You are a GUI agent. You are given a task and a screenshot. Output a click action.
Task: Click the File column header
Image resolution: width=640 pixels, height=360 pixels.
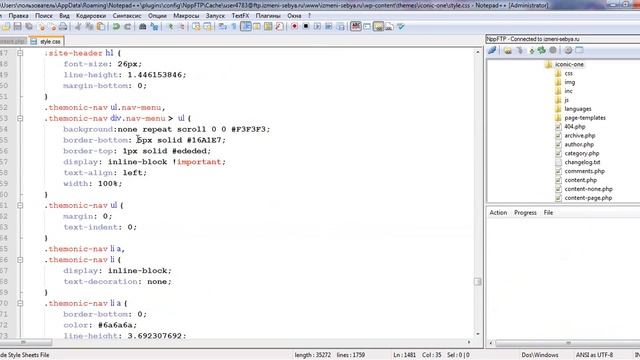pos(548,213)
